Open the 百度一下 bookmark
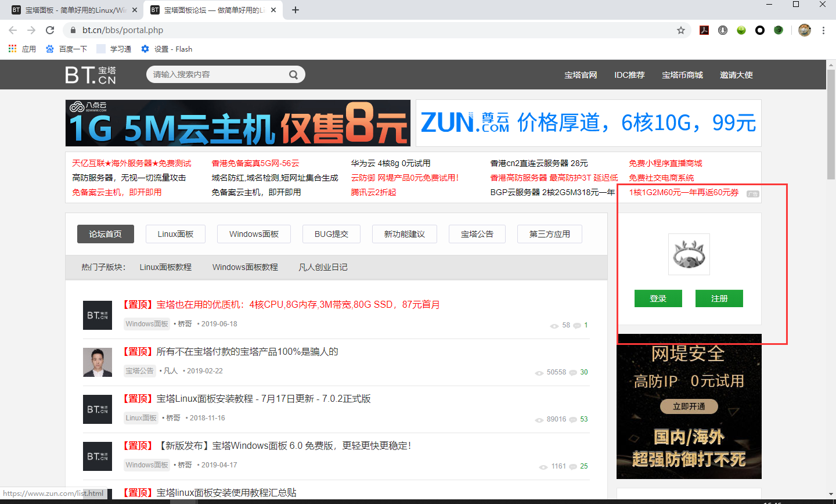 coord(66,49)
